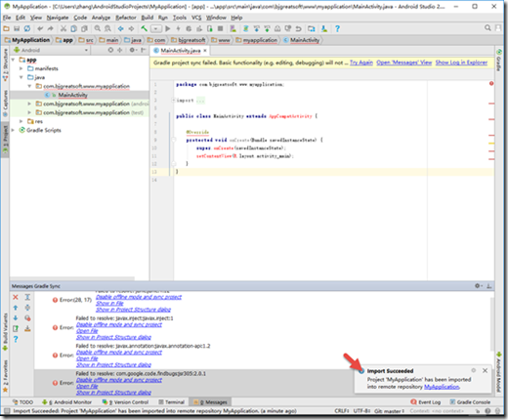Click the Paste toolbar icon
The height and width of the screenshot is (420, 508).
pos(84,28)
